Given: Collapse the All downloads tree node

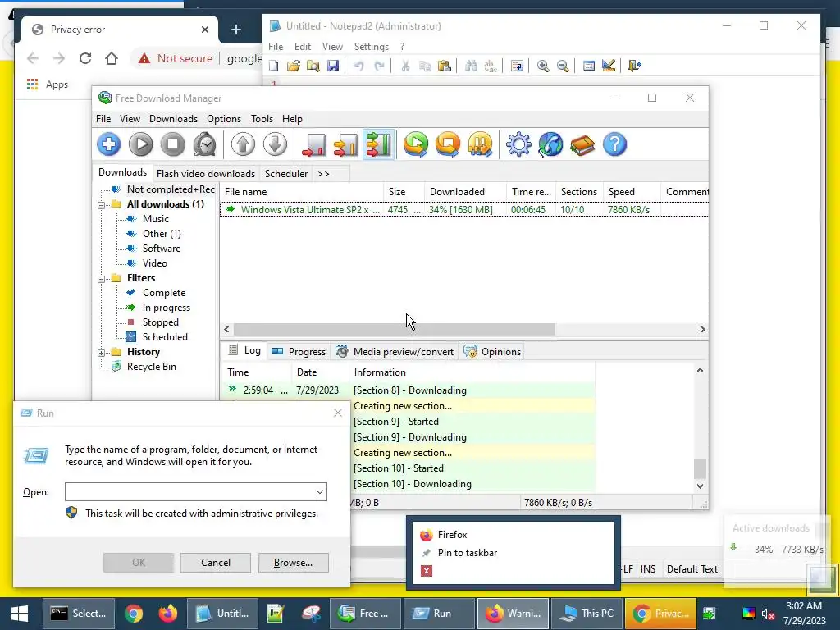Looking at the screenshot, I should pyautogui.click(x=101, y=204).
